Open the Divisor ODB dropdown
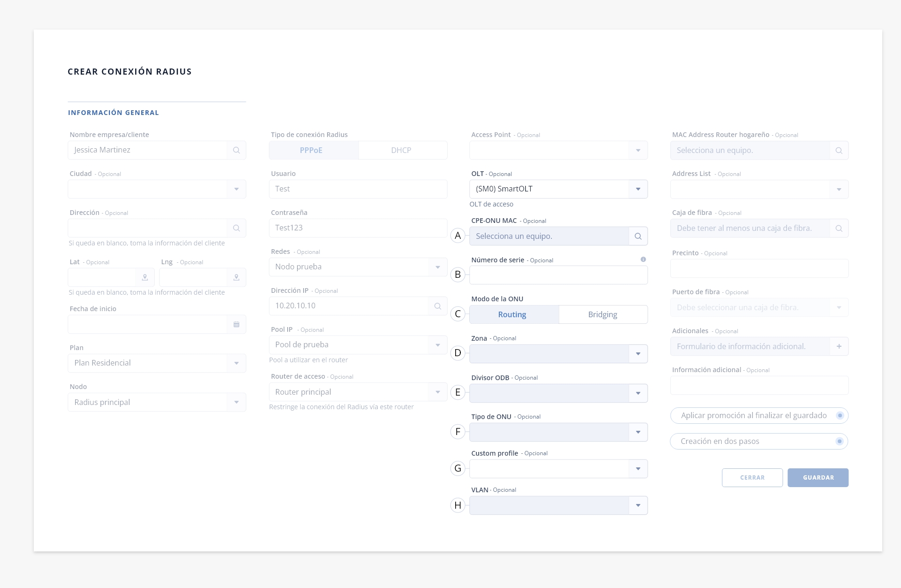 click(558, 393)
